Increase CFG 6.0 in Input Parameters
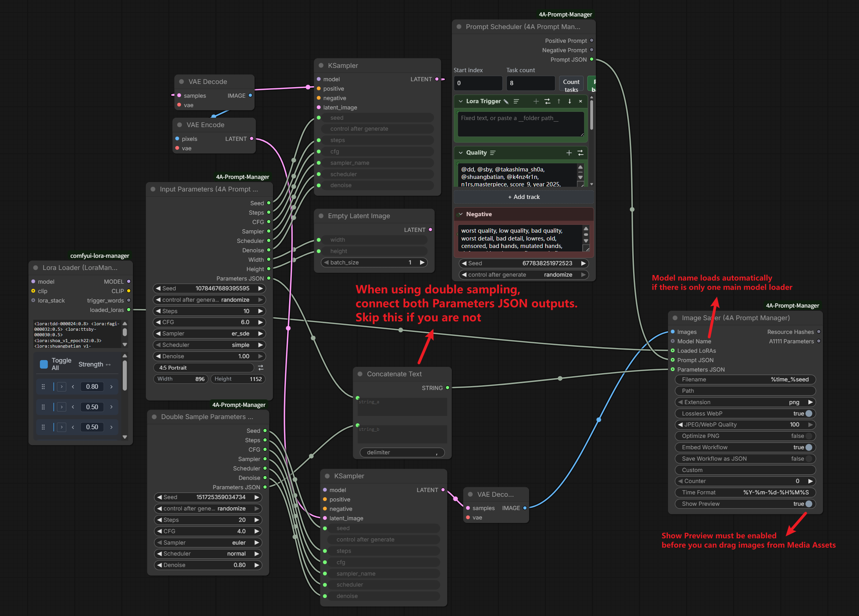The width and height of the screenshot is (859, 616). (x=260, y=322)
